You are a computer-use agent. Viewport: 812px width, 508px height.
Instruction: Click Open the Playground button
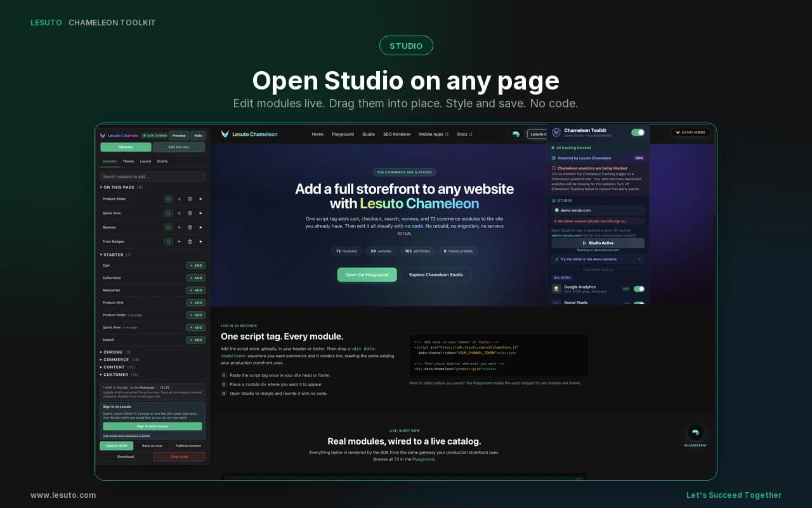point(367,274)
